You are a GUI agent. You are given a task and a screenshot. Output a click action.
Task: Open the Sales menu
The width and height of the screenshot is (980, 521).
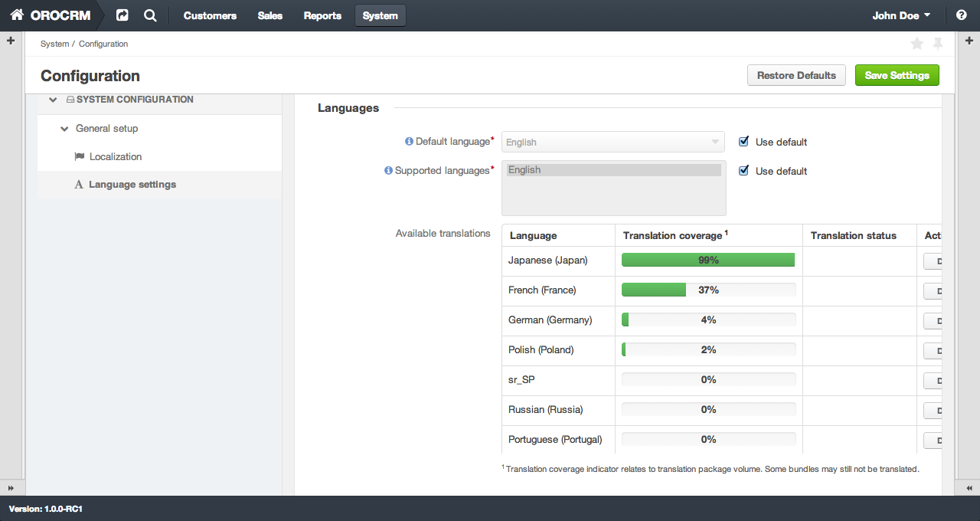point(270,15)
